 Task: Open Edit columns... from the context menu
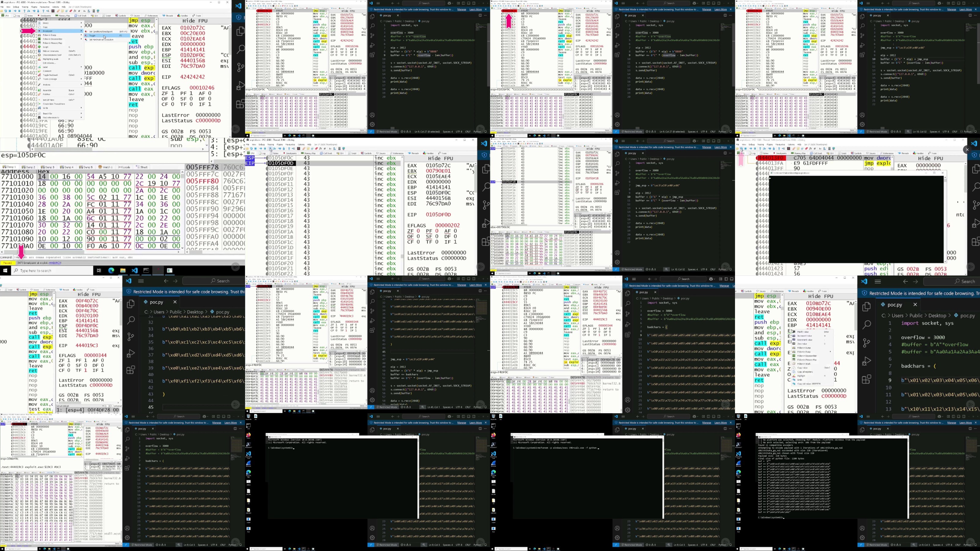[60, 63]
